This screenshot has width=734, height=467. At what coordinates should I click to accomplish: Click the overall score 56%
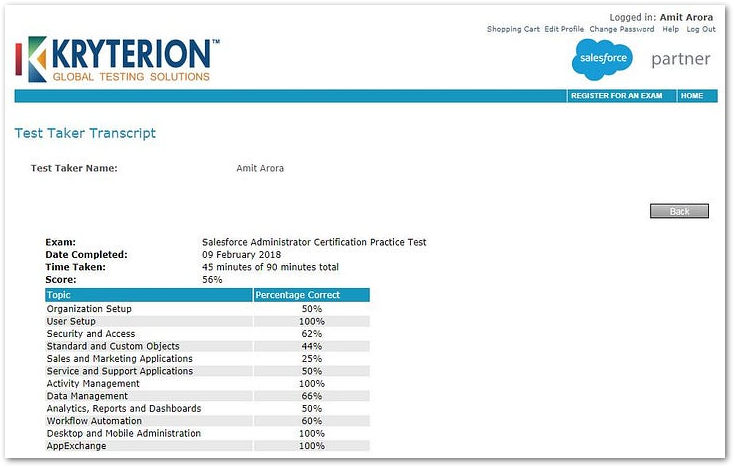point(212,279)
